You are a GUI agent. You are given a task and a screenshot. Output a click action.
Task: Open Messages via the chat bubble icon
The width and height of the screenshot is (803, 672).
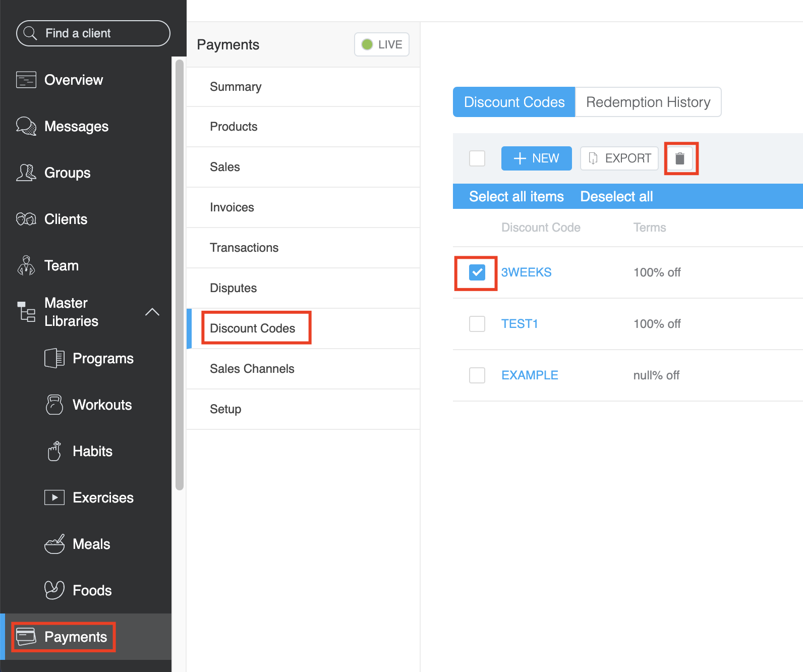point(26,126)
